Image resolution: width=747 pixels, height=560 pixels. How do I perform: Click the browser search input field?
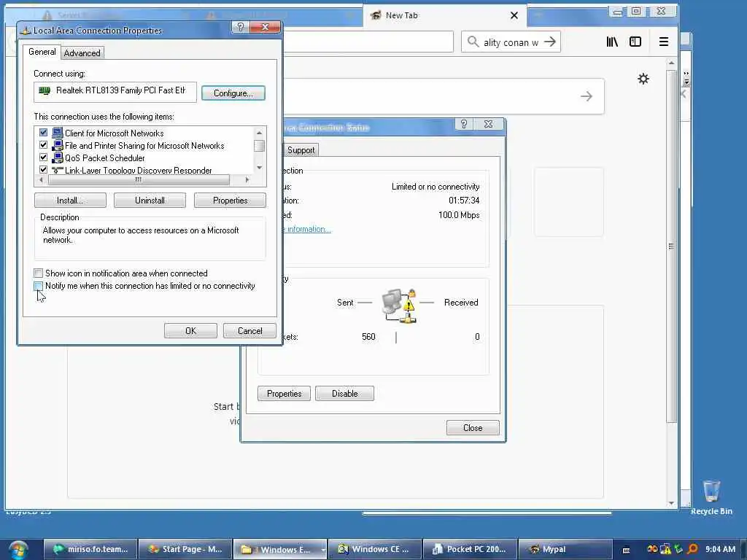(511, 42)
